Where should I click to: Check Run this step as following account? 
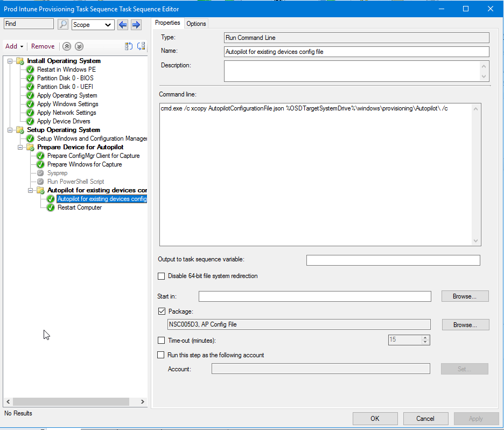[x=160, y=355]
